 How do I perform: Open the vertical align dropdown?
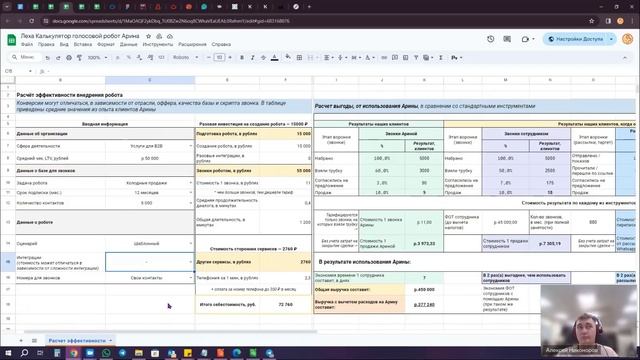click(342, 58)
